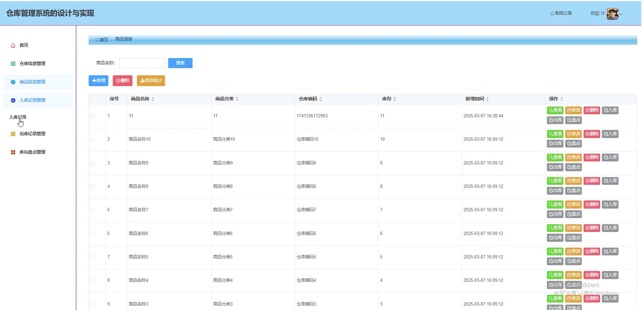Click breadcrumb 首页 home icon
The height and width of the screenshot is (310, 644).
[x=97, y=40]
